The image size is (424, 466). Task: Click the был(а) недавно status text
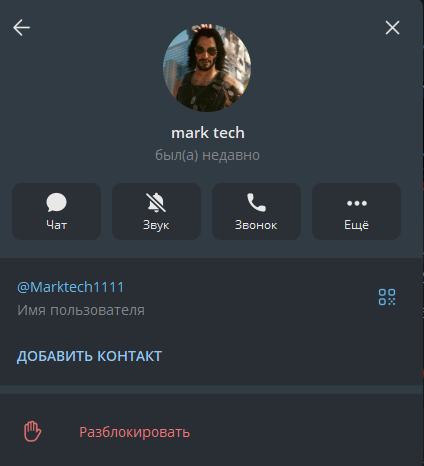pos(207,155)
